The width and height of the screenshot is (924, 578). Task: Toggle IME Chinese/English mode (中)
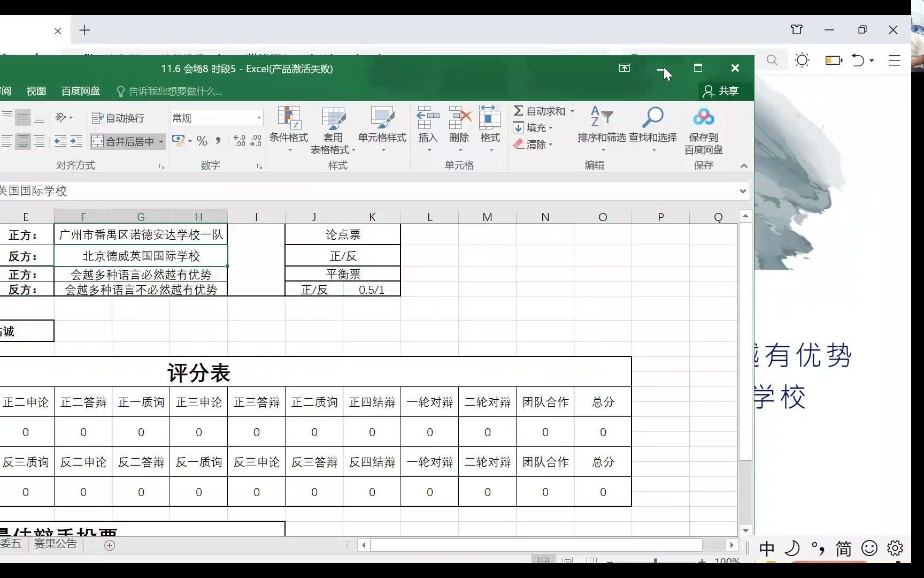coord(767,548)
